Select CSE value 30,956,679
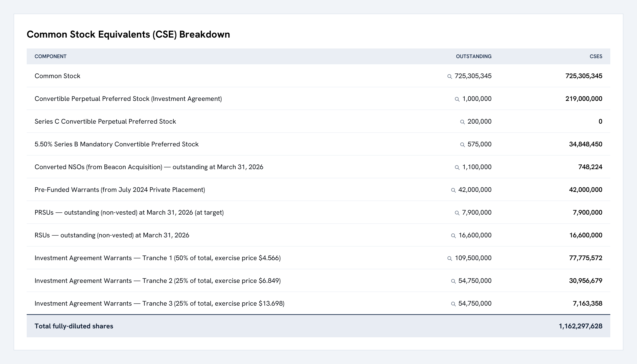Image resolution: width=637 pixels, height=364 pixels. [586, 281]
